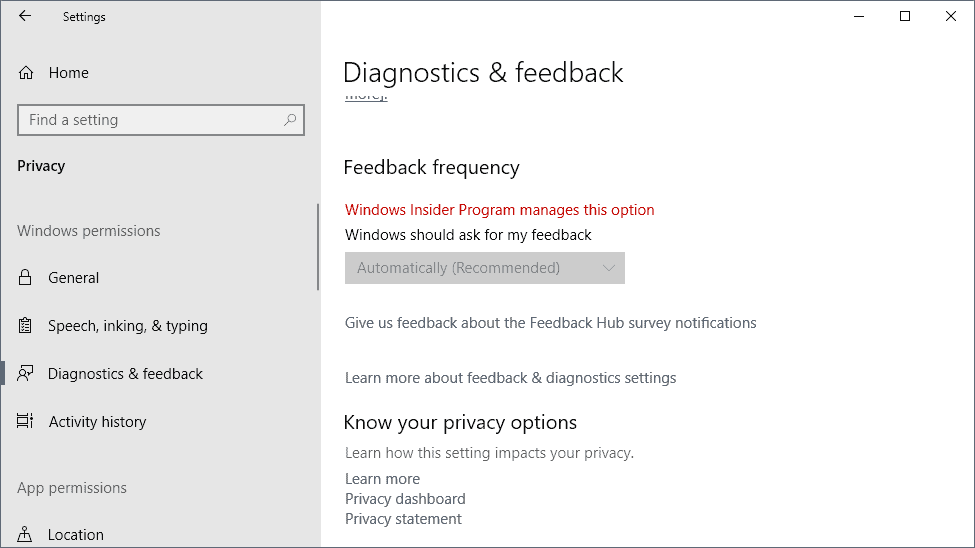Open Feedback Hub survey notifications feedback link

point(550,323)
